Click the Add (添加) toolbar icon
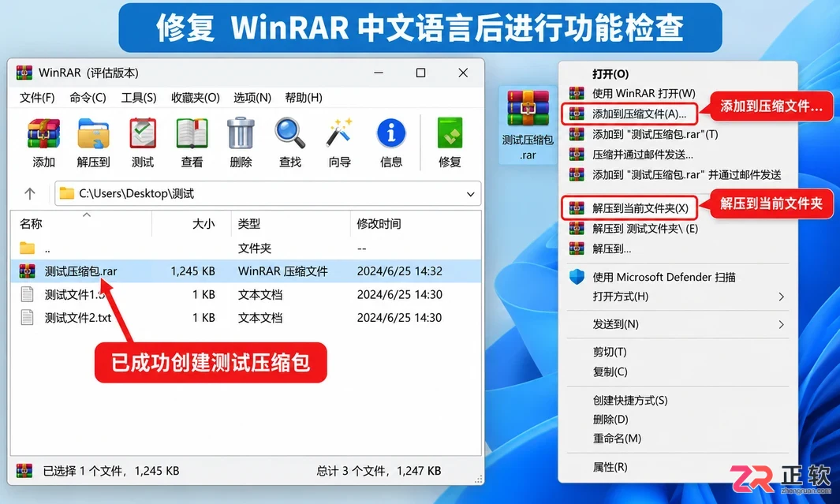Image resolution: width=840 pixels, height=504 pixels. [44, 134]
